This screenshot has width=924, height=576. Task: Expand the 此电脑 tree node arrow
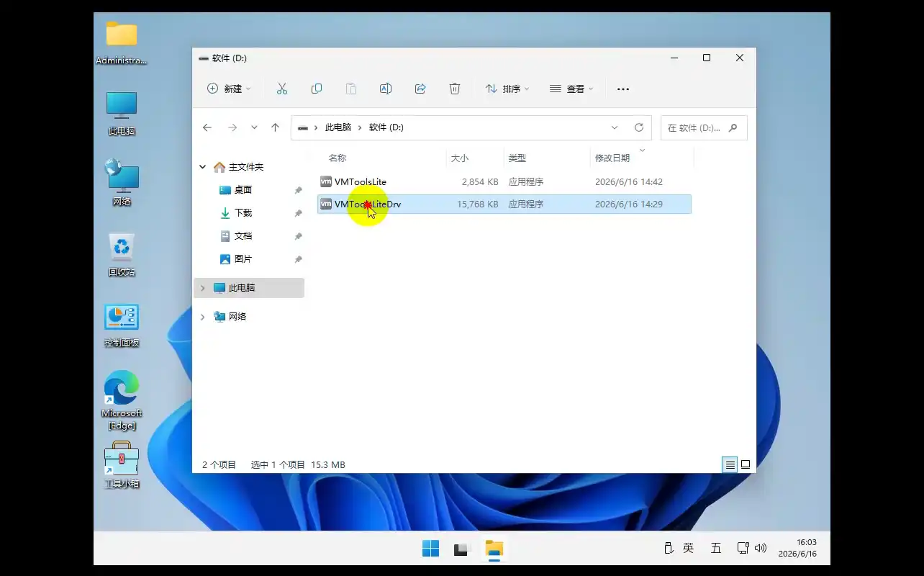pos(203,288)
